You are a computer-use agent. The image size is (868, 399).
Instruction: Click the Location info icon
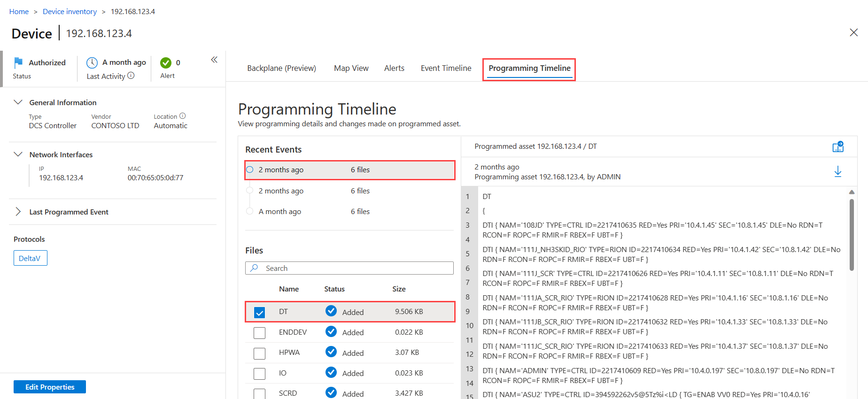pos(183,116)
